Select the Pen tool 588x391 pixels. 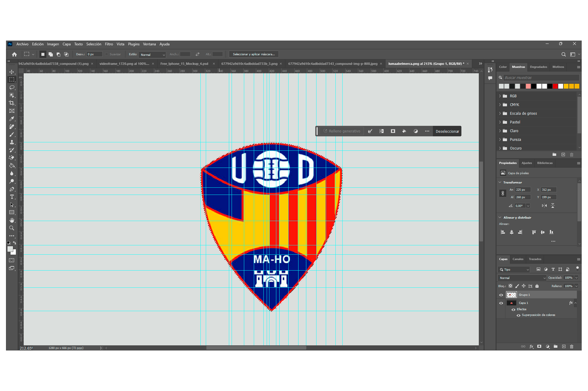pyautogui.click(x=12, y=189)
